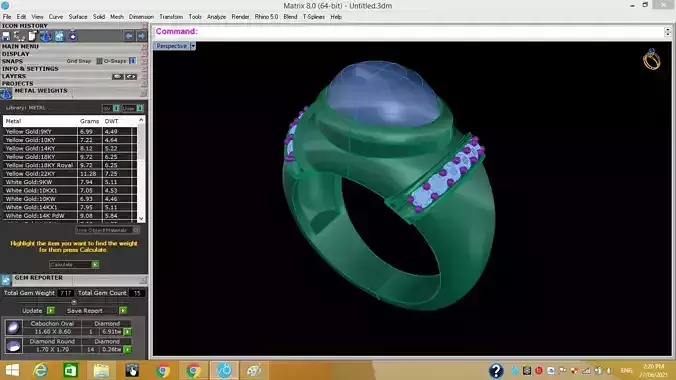Go forward with Icon History right arrow
Image resolution: width=676 pixels, height=380 pixels.
tap(141, 36)
